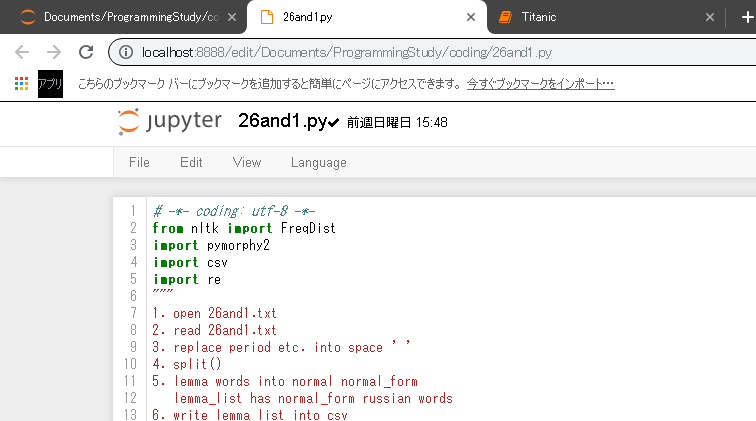Click line number 10 in gutter
This screenshot has width=756, height=421.
click(x=131, y=364)
